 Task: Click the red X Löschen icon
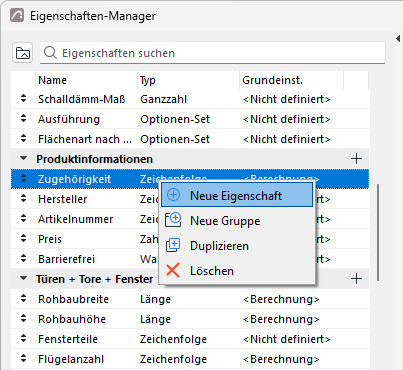pos(173,270)
